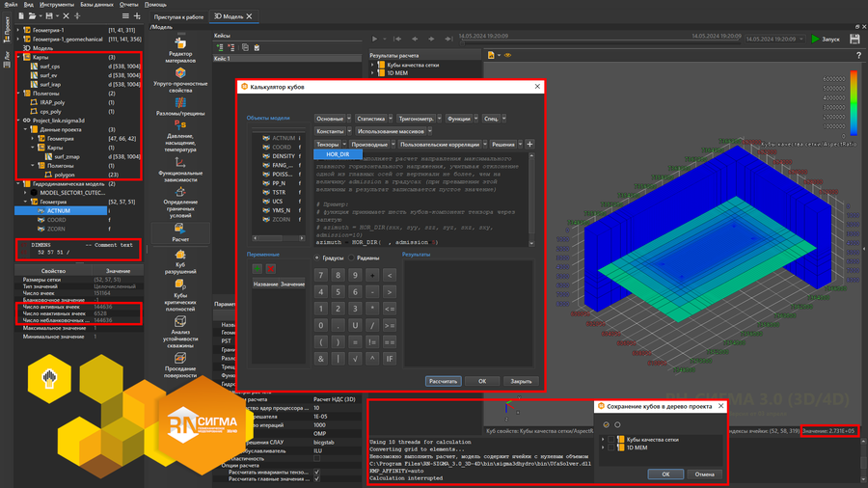This screenshot has width=868, height=488.
Task: Switch to the Приступая к работе tab
Action: pyautogui.click(x=179, y=16)
